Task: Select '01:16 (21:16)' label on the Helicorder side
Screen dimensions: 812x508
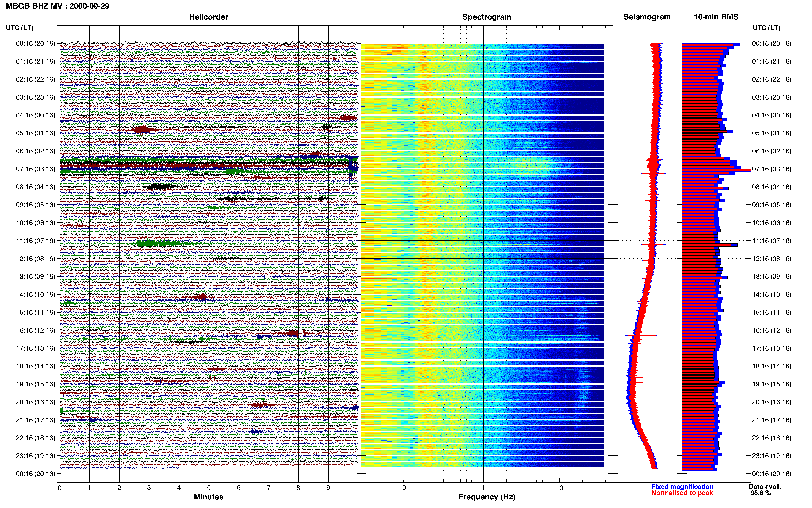Action: pos(36,61)
